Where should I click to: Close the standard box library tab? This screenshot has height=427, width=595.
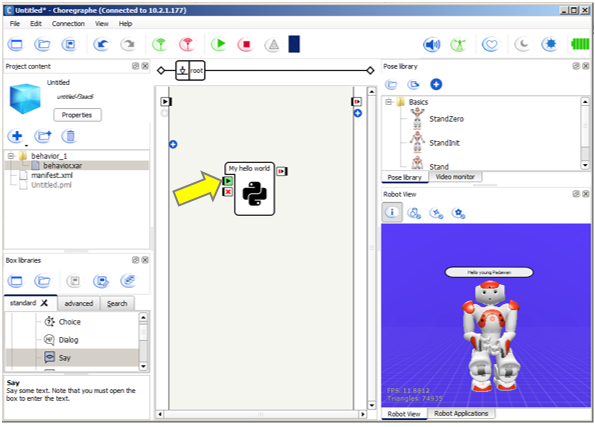tap(44, 303)
